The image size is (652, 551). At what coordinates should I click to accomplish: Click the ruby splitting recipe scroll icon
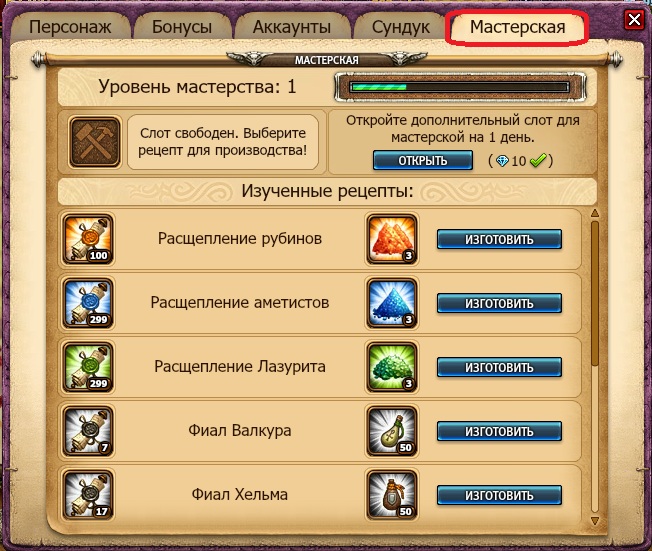tap(88, 239)
